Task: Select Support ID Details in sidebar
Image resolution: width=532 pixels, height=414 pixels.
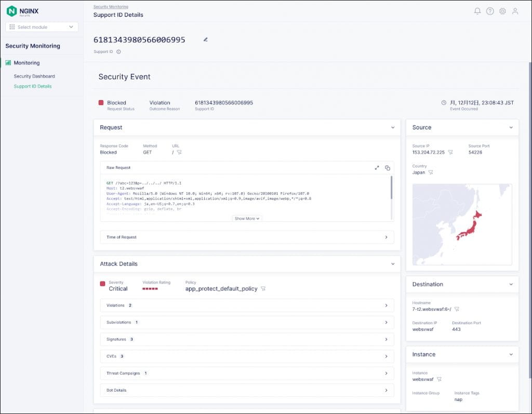Action: [x=33, y=86]
